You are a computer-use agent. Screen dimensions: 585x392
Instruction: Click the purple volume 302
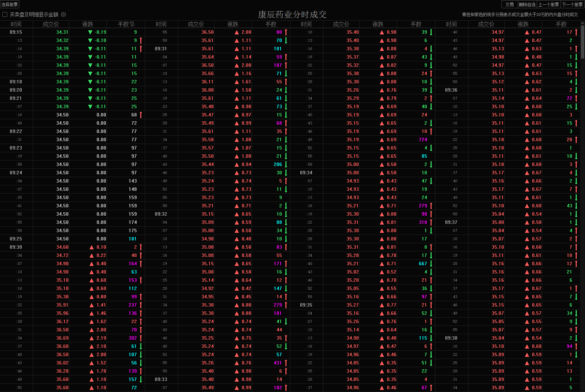pos(133,338)
